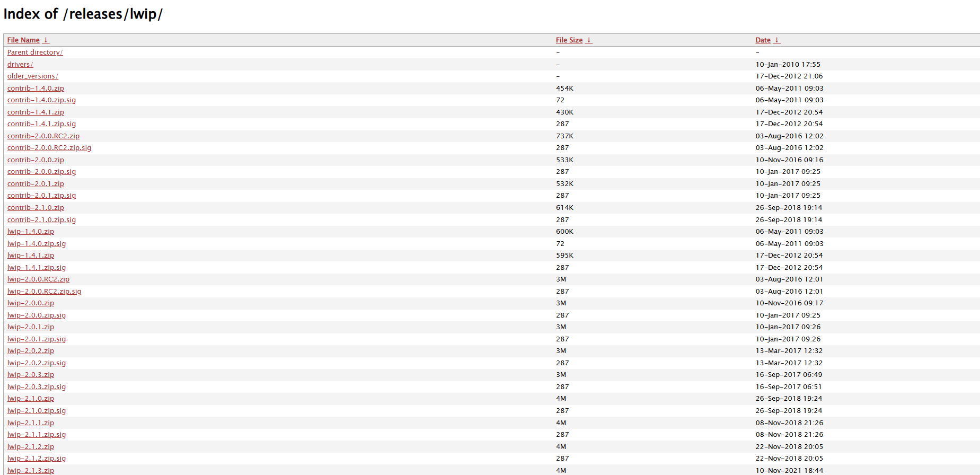Sort listing by File Size header

569,40
